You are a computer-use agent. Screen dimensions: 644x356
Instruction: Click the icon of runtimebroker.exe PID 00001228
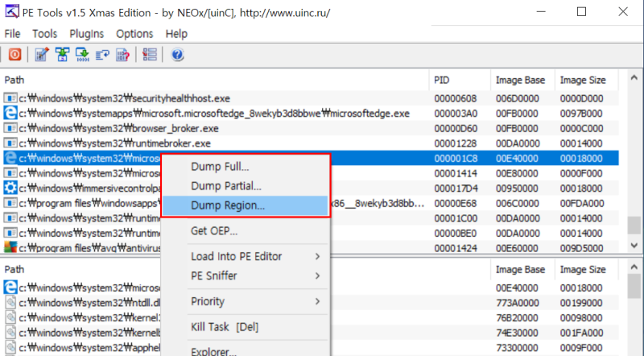click(10, 143)
